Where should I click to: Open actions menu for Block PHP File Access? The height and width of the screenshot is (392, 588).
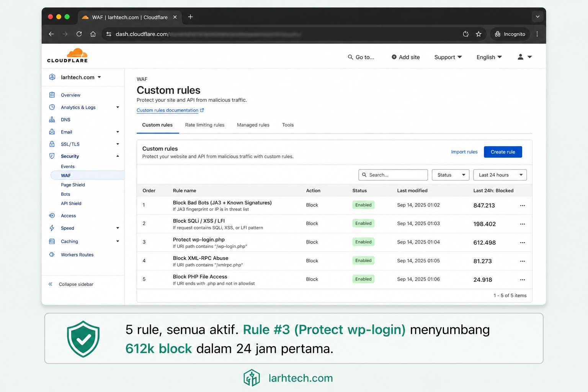523,280
